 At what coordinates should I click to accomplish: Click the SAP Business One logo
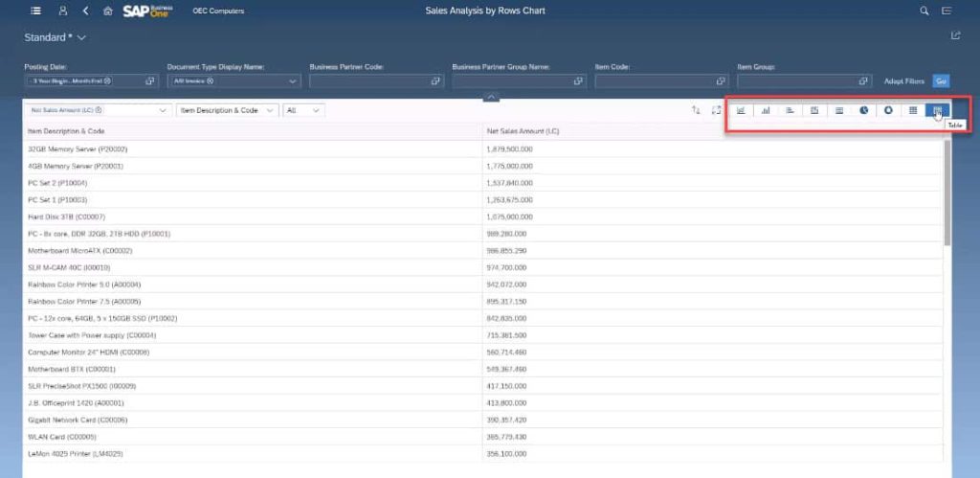[148, 11]
